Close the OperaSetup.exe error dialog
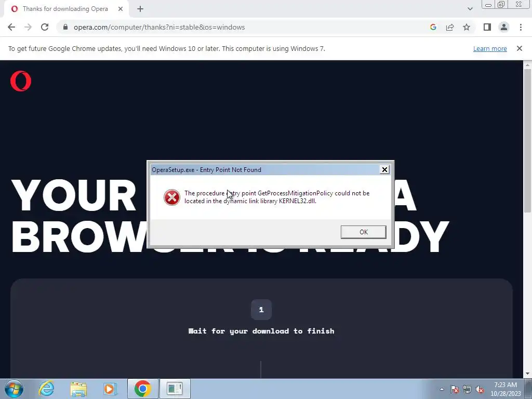 [x=384, y=170]
